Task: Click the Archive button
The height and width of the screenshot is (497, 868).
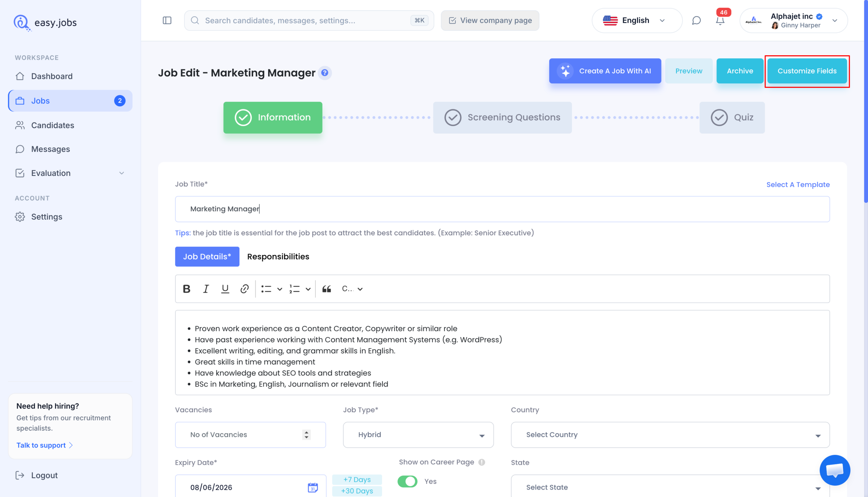Action: click(739, 71)
